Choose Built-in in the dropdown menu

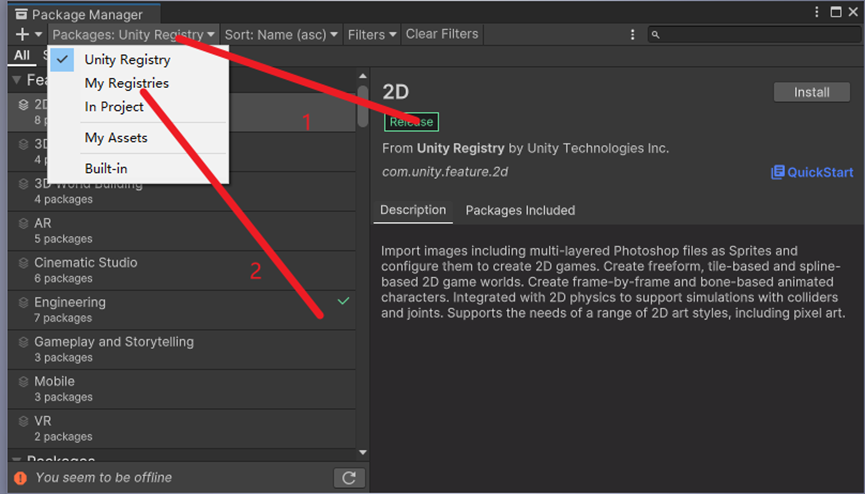tap(138, 168)
